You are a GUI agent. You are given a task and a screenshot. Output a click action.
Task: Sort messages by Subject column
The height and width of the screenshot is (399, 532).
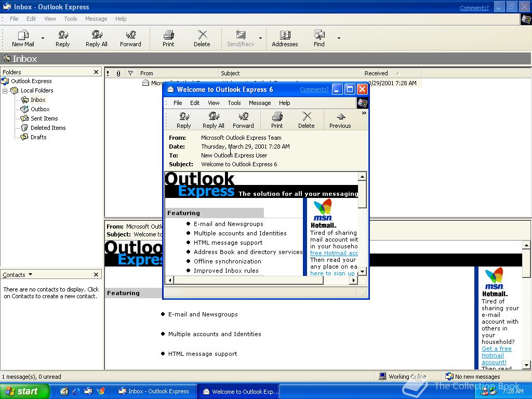tap(291, 73)
